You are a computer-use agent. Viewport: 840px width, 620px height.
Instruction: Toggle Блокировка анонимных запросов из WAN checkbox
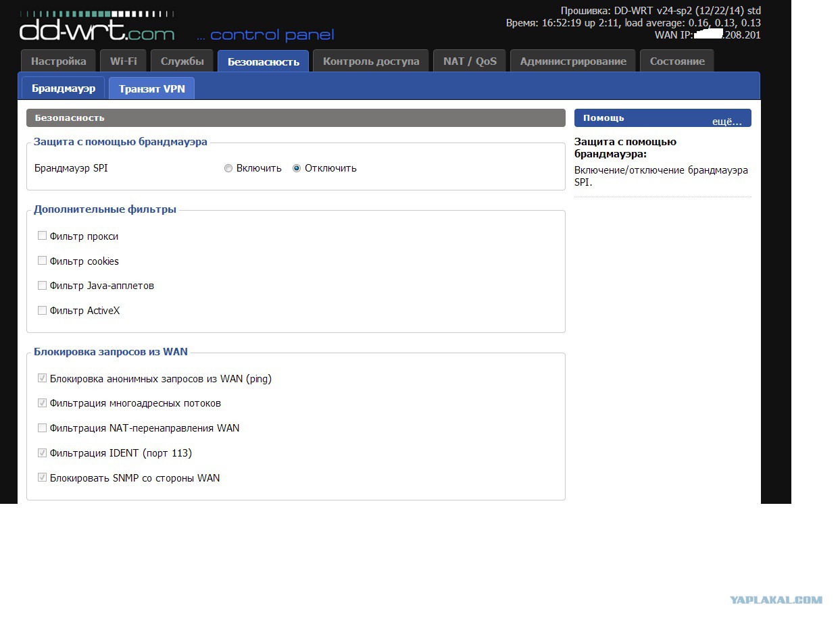(x=42, y=378)
